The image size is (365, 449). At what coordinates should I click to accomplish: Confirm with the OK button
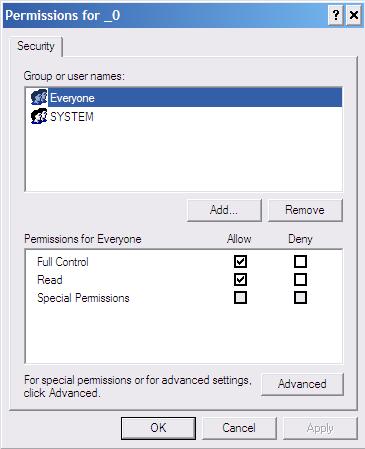click(158, 428)
